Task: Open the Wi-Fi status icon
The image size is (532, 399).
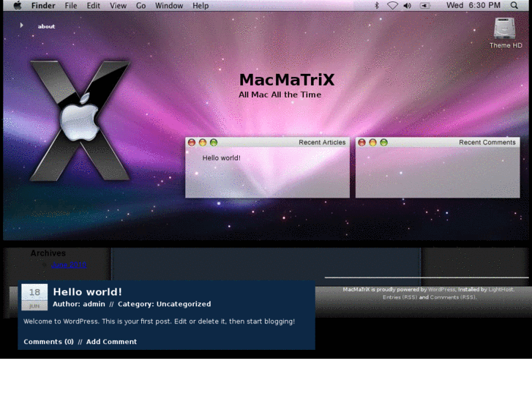Action: (392, 5)
